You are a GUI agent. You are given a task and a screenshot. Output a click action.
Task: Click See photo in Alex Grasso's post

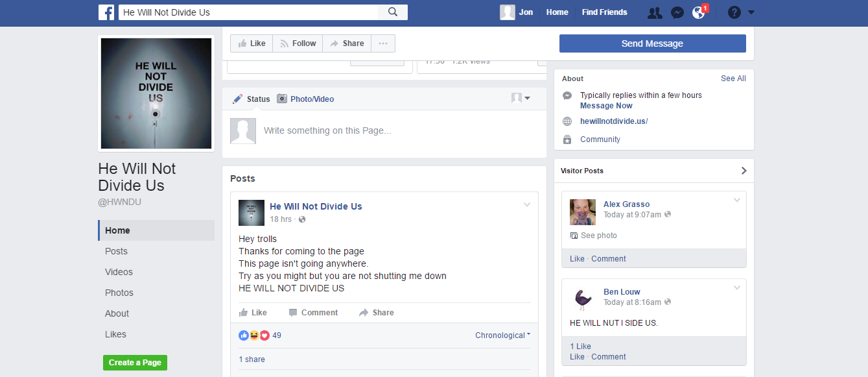pos(593,236)
